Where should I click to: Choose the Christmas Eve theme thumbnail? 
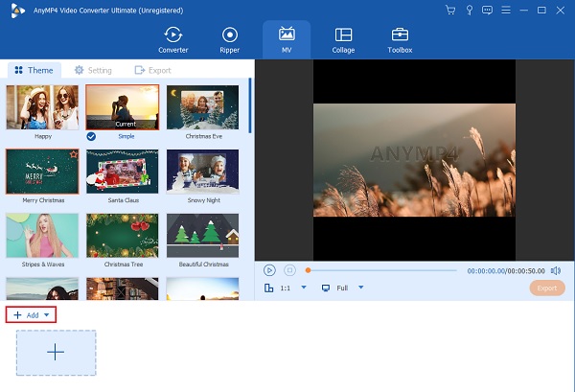point(202,107)
